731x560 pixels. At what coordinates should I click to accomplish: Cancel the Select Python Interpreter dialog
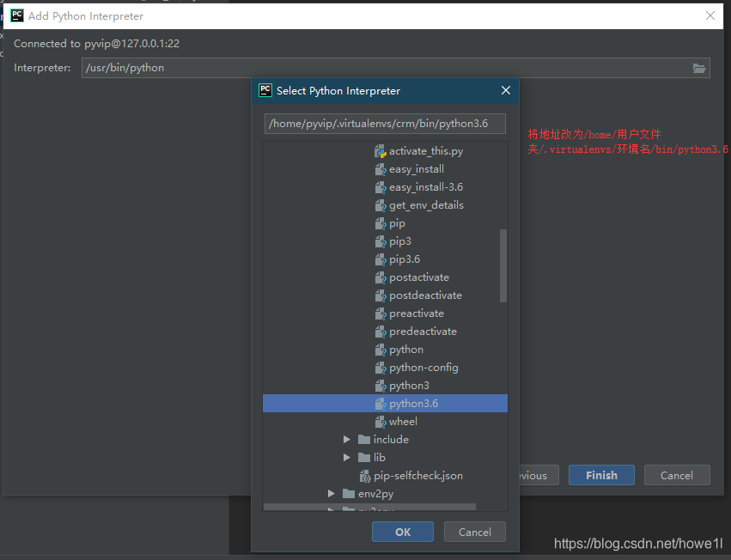(474, 532)
